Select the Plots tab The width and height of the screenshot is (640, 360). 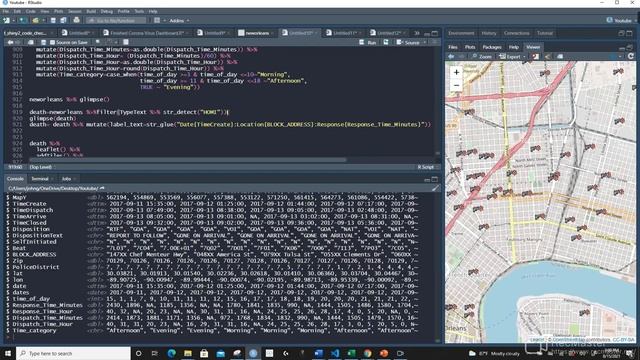(x=470, y=47)
